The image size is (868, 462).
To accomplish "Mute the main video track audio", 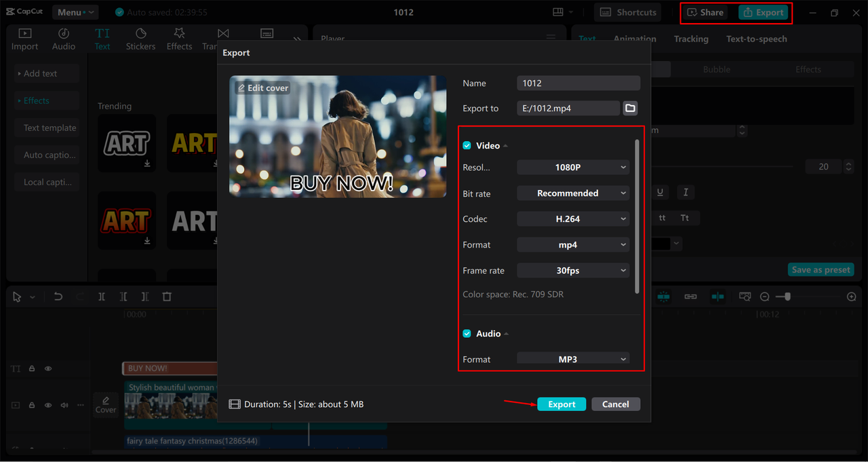I will pos(64,405).
